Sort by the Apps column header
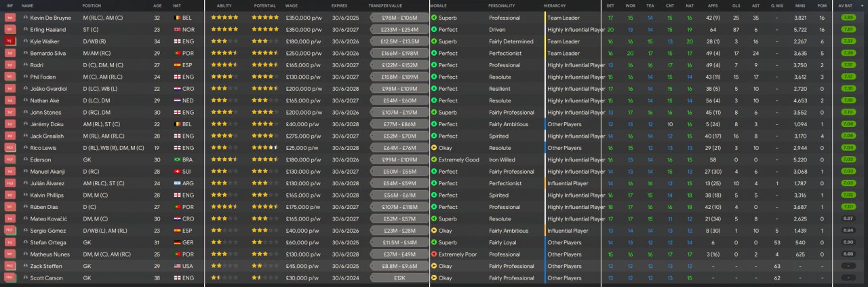The height and width of the screenshot is (287, 868). coord(713,5)
